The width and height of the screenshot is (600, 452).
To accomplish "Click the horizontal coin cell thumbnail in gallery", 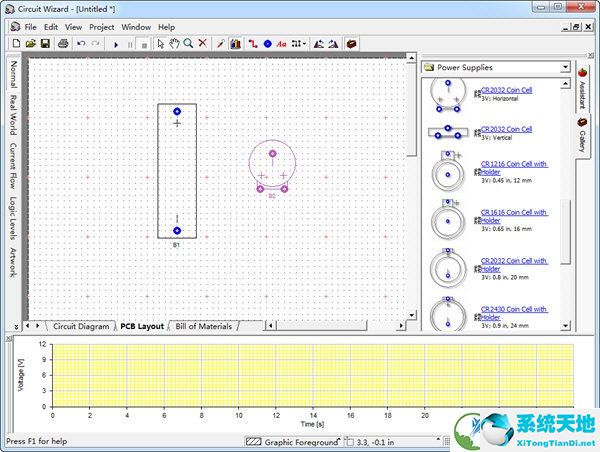I will pyautogui.click(x=448, y=95).
